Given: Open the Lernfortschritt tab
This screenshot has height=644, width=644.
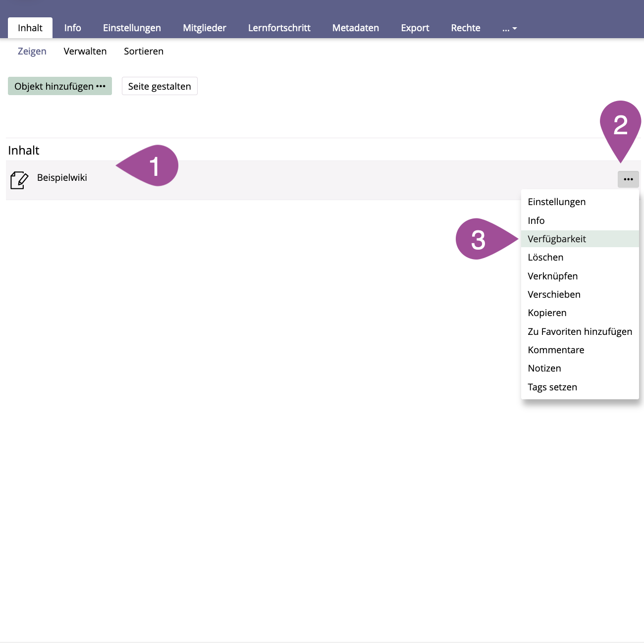Looking at the screenshot, I should point(279,28).
